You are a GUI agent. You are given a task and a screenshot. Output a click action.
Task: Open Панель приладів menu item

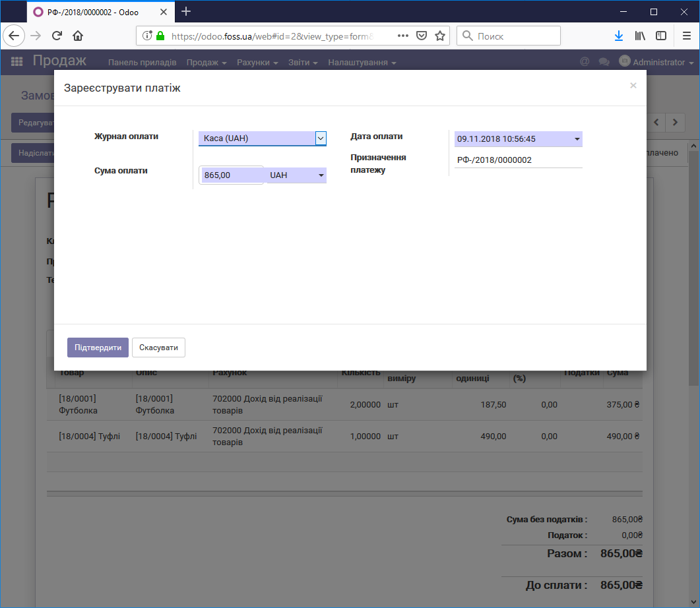point(142,63)
